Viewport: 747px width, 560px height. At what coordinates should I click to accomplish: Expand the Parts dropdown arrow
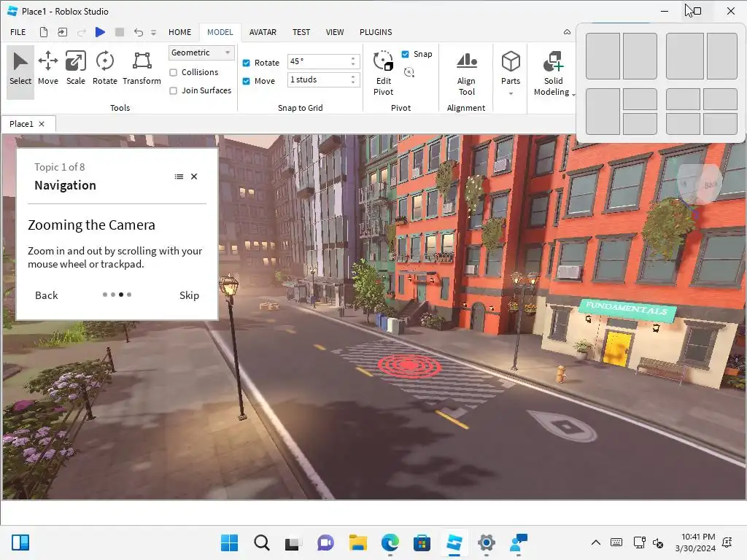click(511, 93)
